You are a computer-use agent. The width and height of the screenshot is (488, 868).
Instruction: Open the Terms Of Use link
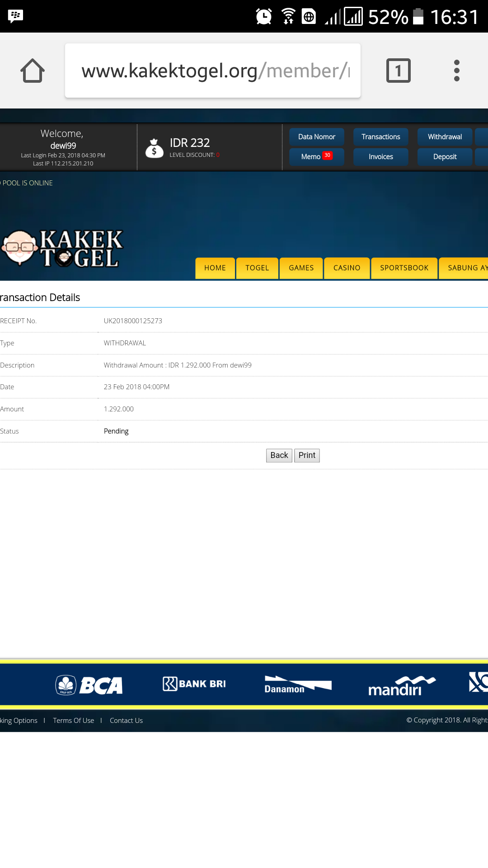click(x=73, y=721)
